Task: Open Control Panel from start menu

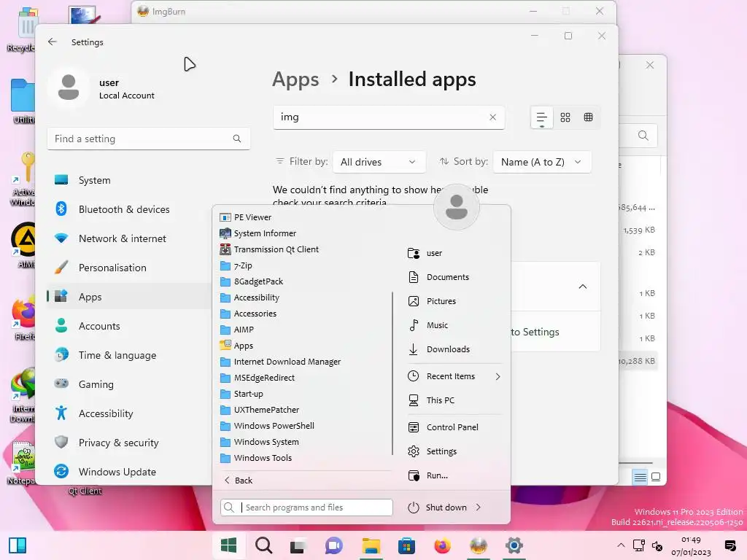Action: [443, 427]
